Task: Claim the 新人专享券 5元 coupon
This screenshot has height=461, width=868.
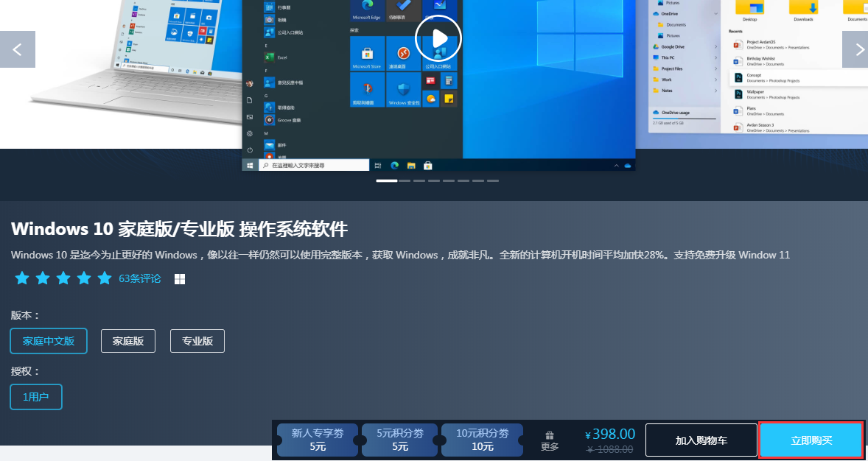Action: (x=318, y=440)
